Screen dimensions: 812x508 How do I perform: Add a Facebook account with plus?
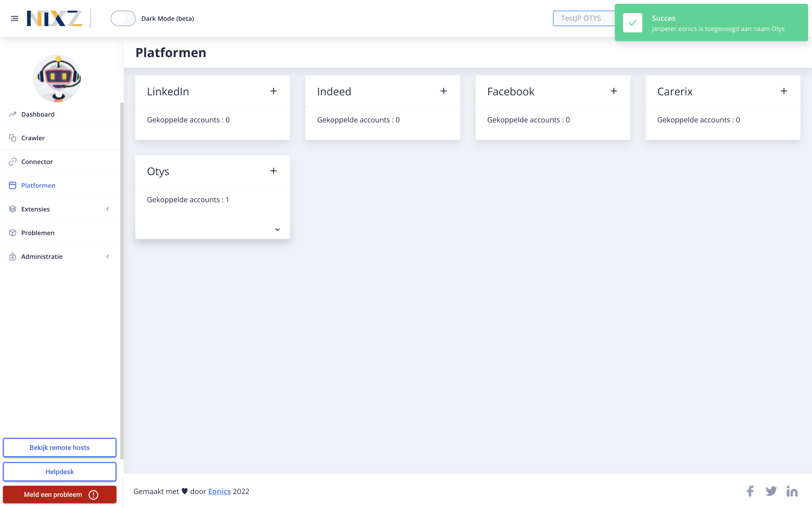(x=614, y=91)
